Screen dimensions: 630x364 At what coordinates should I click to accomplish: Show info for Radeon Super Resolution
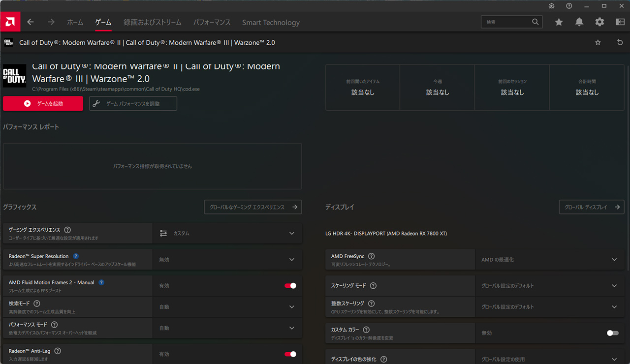click(x=76, y=256)
